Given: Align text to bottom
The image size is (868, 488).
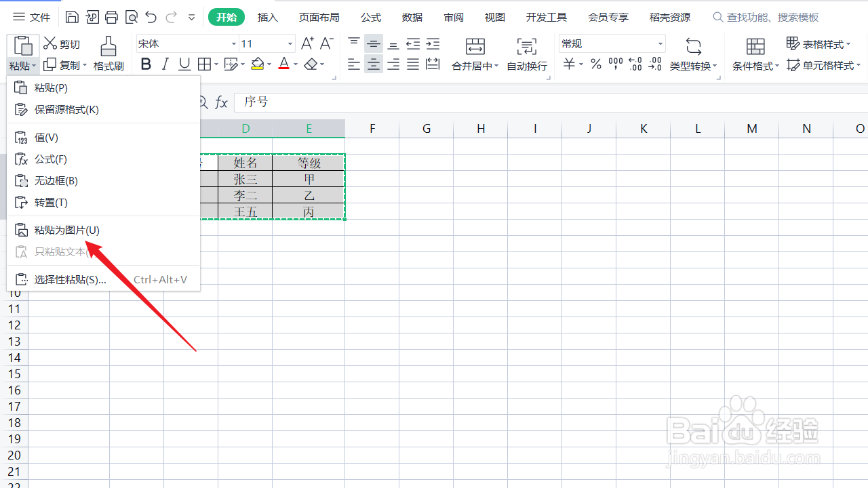Looking at the screenshot, I should 393,43.
